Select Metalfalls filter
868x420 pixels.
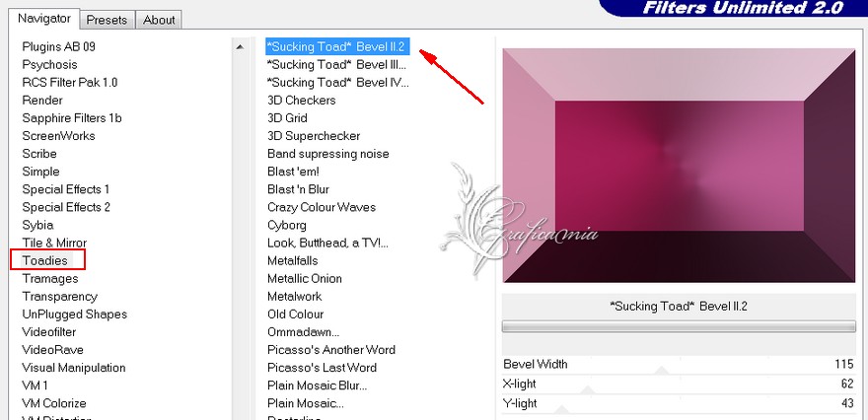[293, 260]
